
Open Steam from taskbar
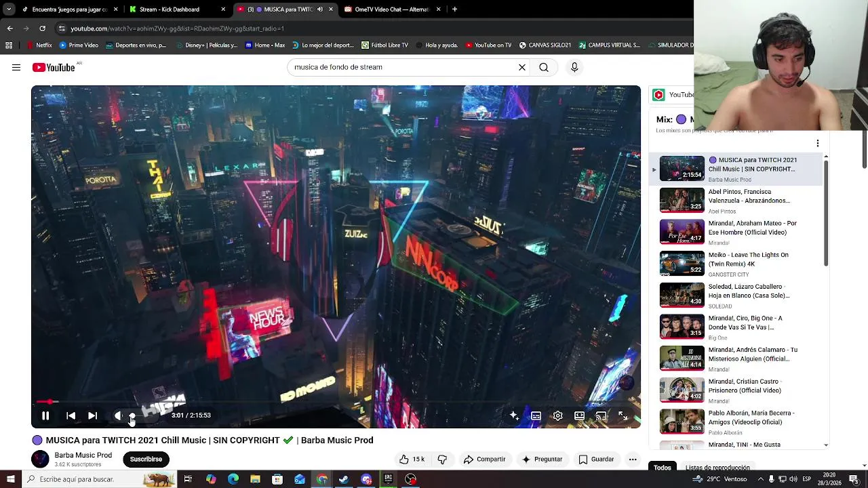(x=344, y=479)
